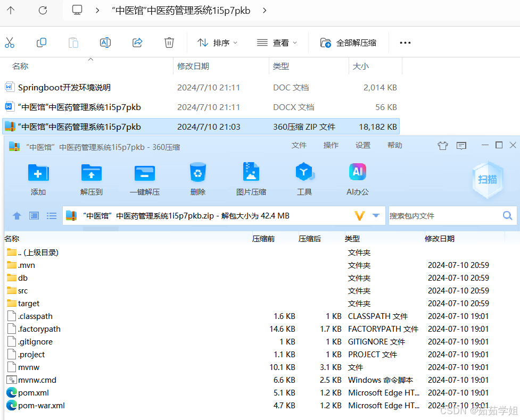Refresh the Explorer folder view
Screen dimensions: 520x420
[x=43, y=11]
